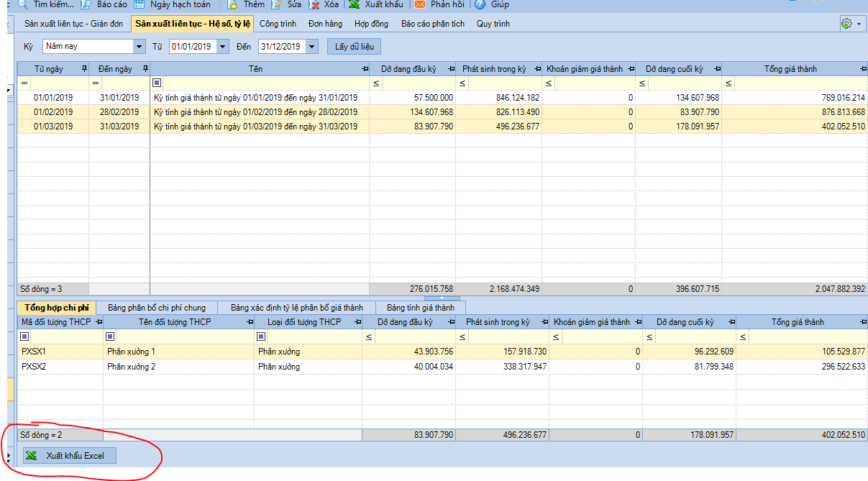Viewport: 868px width, 481px height.
Task: Sort by the Tổng giá thành header in top grid
Action: (x=790, y=69)
